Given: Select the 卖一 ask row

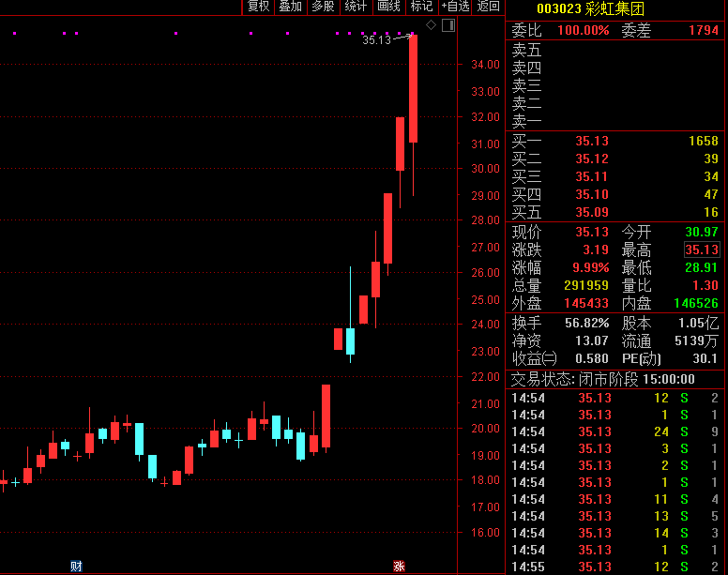Looking at the screenshot, I should click(616, 121).
